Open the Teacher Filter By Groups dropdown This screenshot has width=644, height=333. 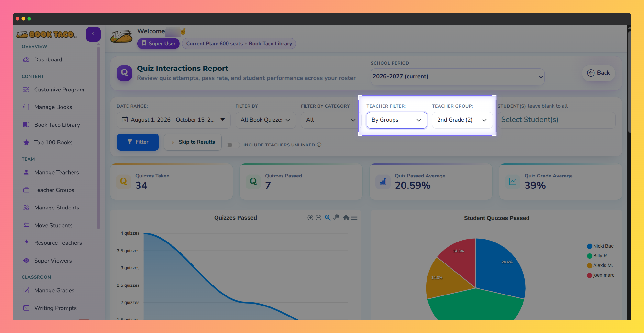397,120
